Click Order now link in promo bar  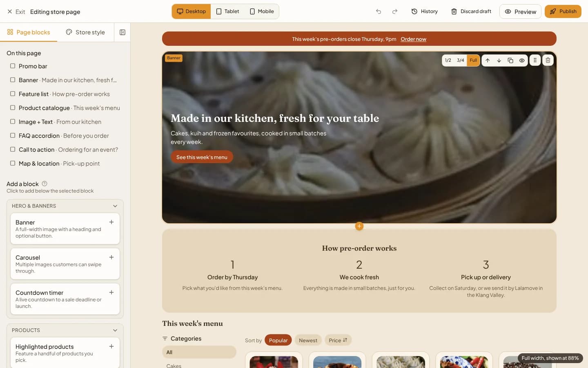(x=413, y=39)
